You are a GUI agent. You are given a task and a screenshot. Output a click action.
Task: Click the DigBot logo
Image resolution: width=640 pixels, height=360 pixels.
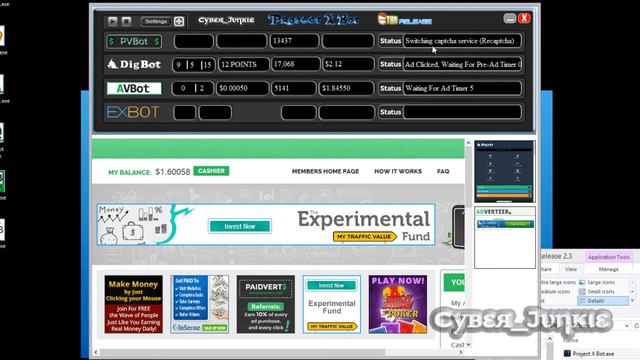point(134,64)
